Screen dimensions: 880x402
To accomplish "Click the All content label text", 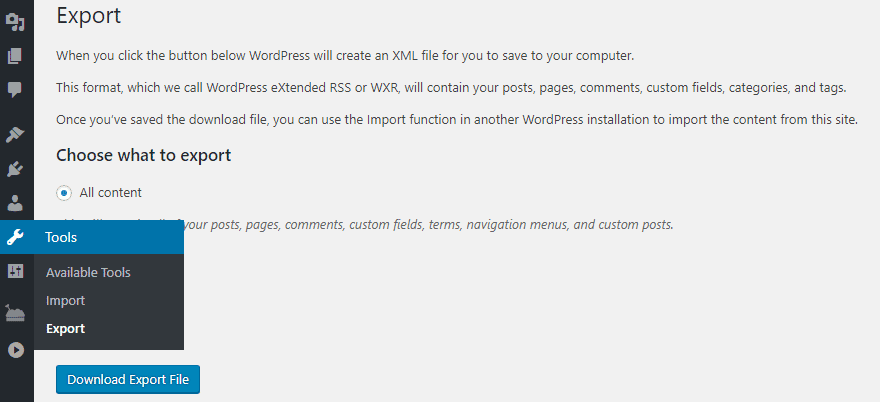I will [x=111, y=193].
